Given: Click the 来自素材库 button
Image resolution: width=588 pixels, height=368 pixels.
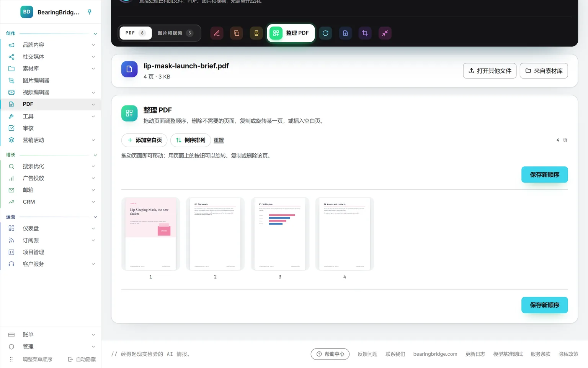Looking at the screenshot, I should (544, 71).
